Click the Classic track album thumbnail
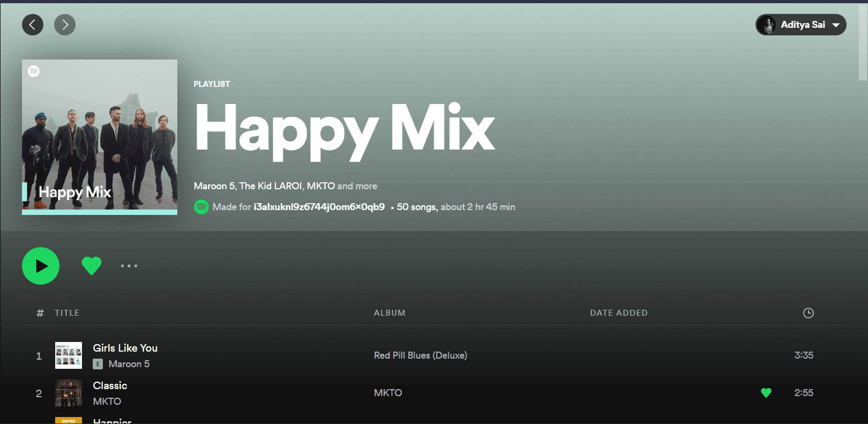The image size is (868, 424). click(x=69, y=393)
